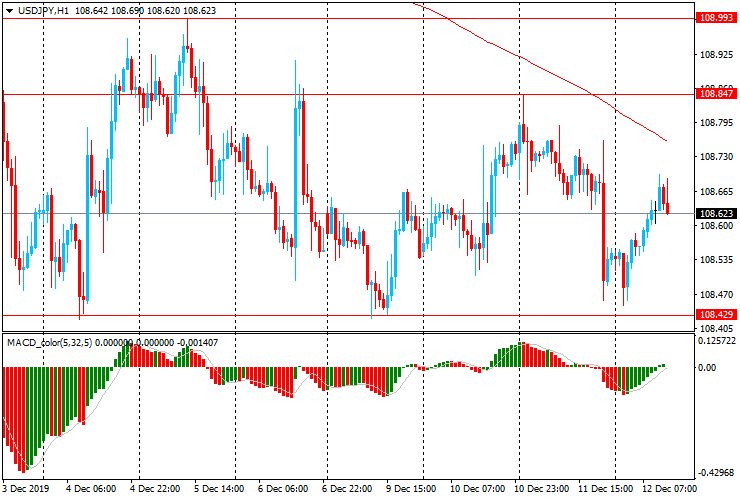The width and height of the screenshot is (740, 500).
Task: Click the 3 Dec 2019 date label
Action: 28,491
